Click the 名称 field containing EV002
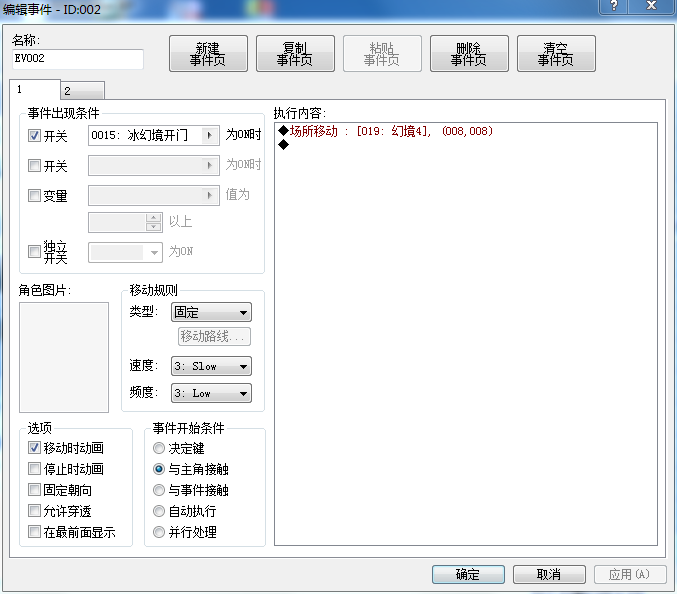 coord(78,59)
